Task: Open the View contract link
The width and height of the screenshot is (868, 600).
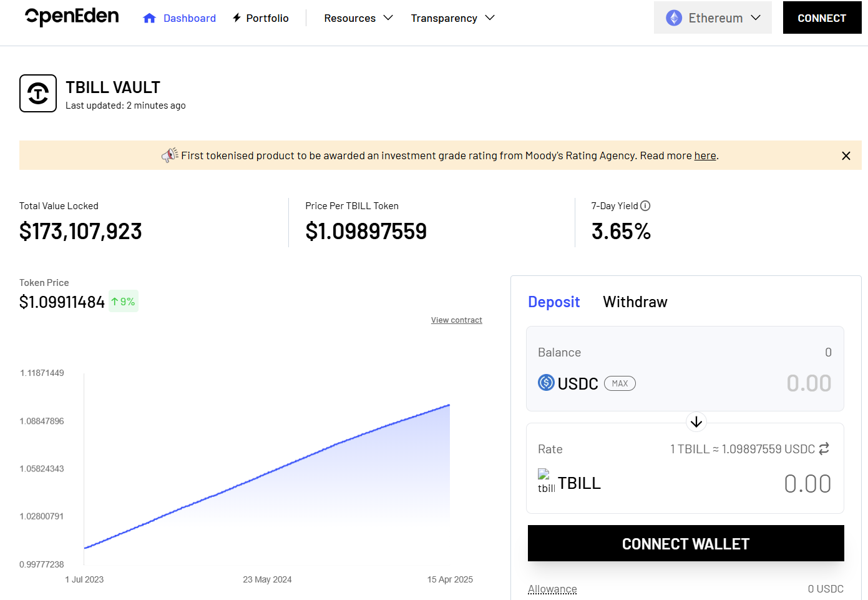Action: 457,320
